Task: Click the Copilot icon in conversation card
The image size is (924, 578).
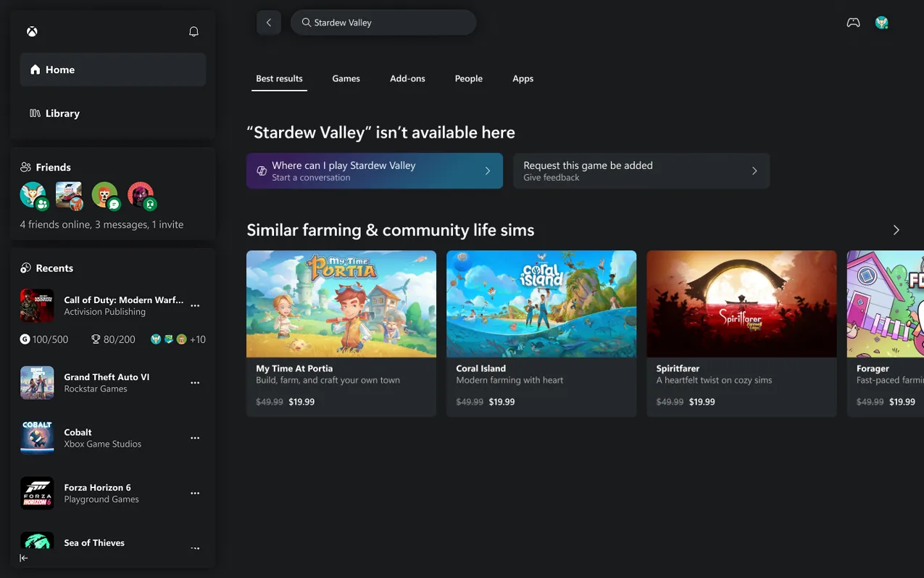Action: (x=262, y=171)
